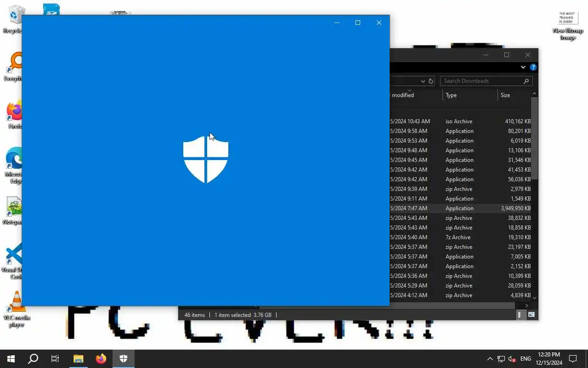Image resolution: width=588 pixels, height=368 pixels.
Task: Select the file sized 6,019 KB
Action: tap(460, 141)
